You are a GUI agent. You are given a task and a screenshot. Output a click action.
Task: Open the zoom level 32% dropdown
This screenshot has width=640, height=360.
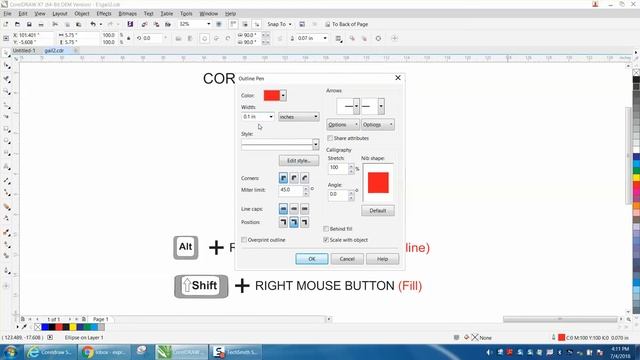point(209,24)
